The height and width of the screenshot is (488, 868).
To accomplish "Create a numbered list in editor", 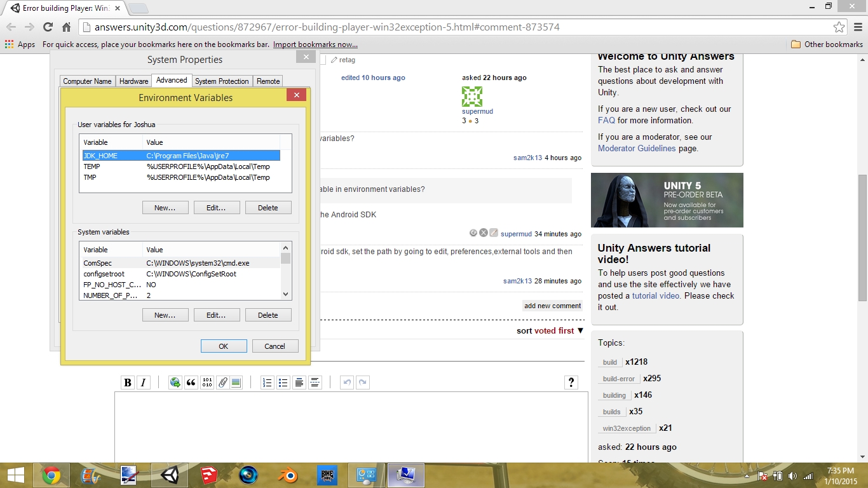I will pyautogui.click(x=267, y=383).
